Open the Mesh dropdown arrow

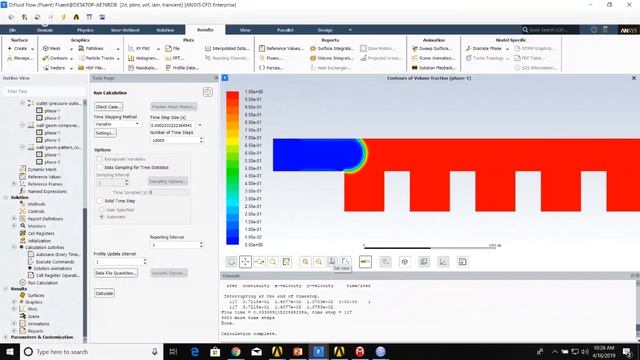tap(71, 49)
